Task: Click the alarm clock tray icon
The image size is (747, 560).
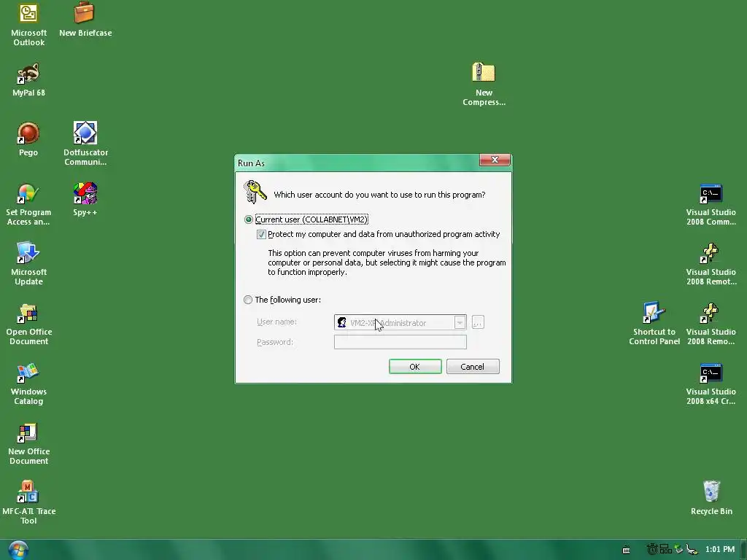Action: coord(652,549)
